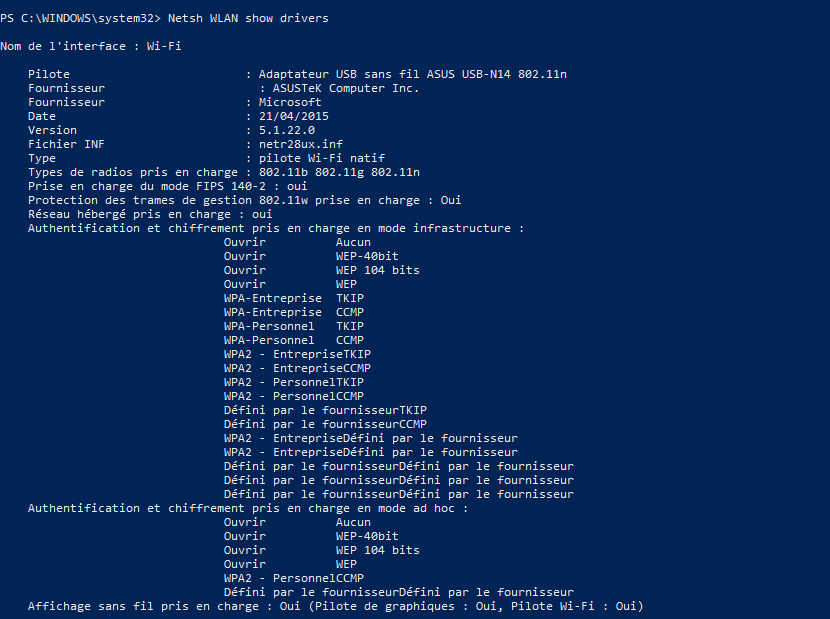Click the 'Protection des trames de gestion 802.11w' line
Screen dimensions: 830x619
pyautogui.click(x=244, y=200)
